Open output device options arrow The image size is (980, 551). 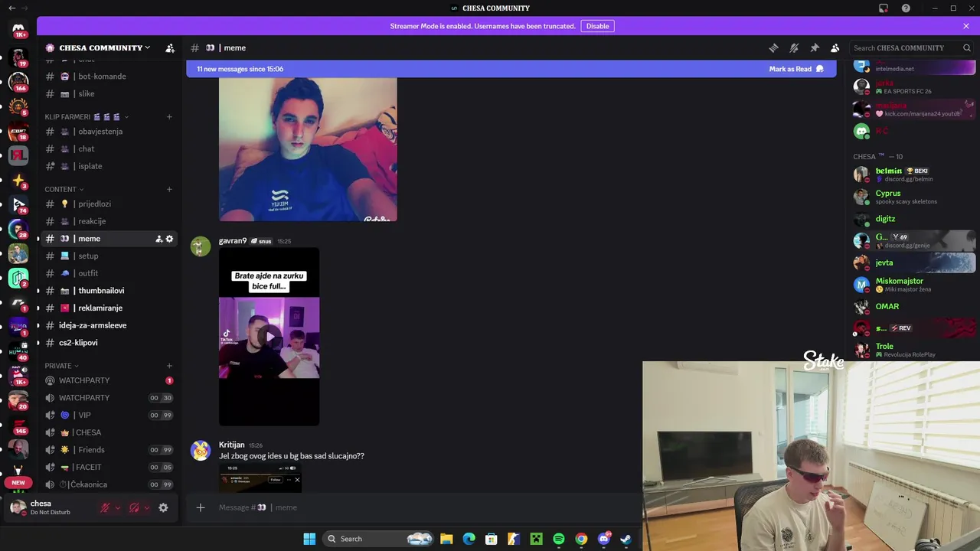coord(146,507)
